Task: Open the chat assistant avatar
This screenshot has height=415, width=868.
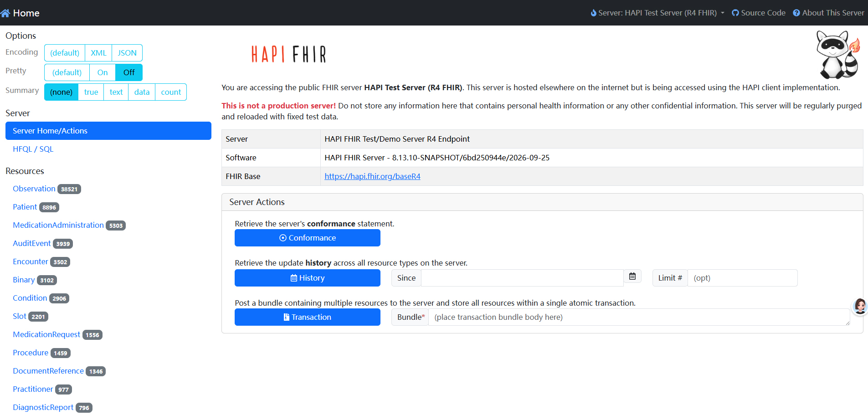Action: [x=860, y=307]
